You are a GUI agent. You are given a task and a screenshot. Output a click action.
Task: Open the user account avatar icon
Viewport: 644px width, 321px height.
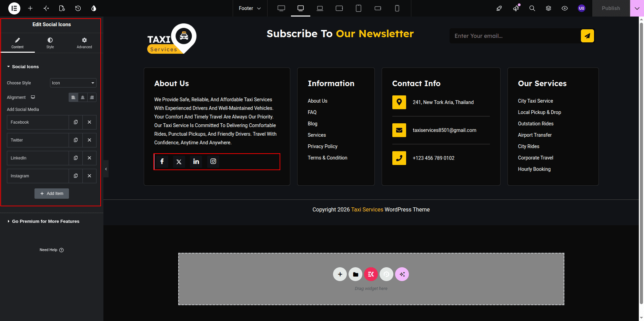pos(582,8)
